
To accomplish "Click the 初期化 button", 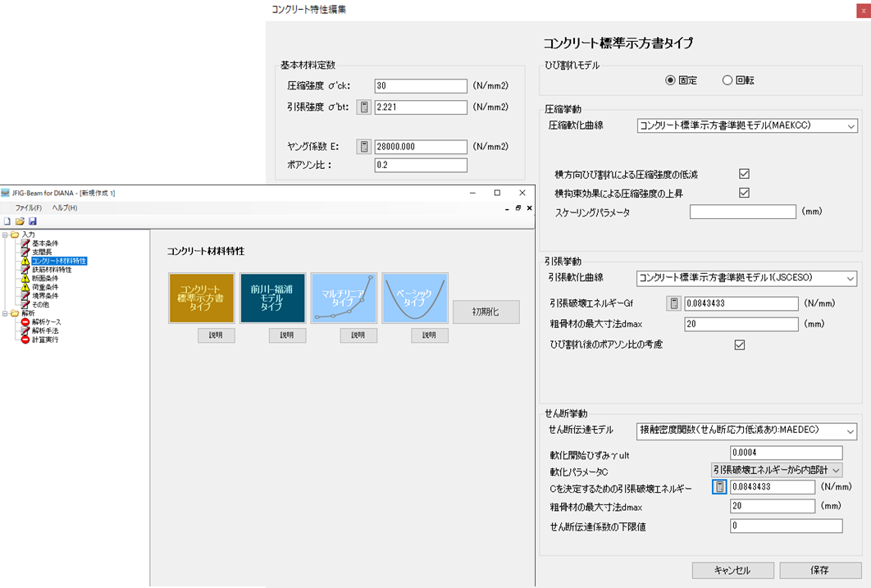I will [486, 312].
